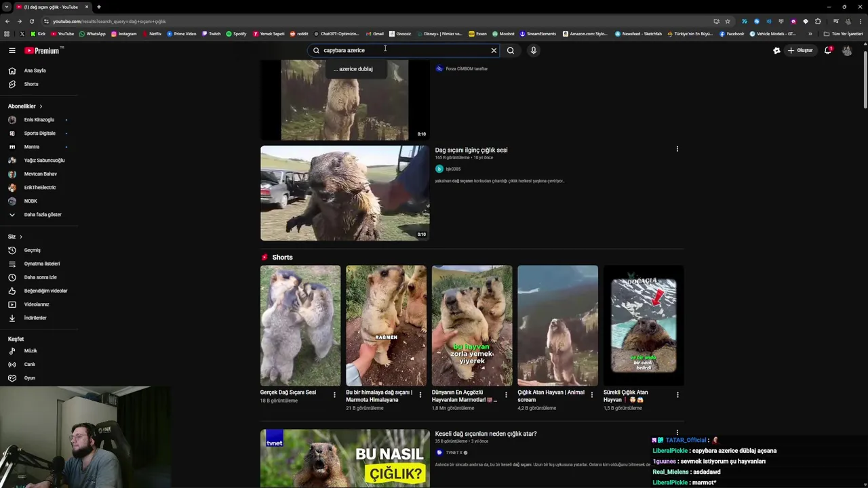This screenshot has width=868, height=488.
Task: Open the Spotify bookmark
Action: (236, 34)
